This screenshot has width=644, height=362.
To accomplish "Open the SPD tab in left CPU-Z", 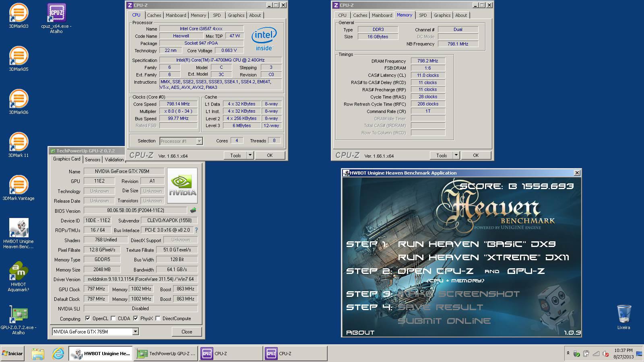I will (217, 15).
